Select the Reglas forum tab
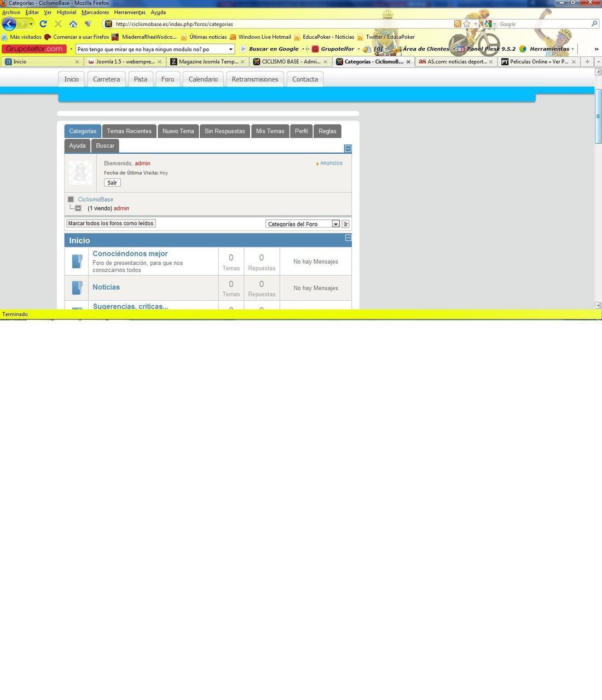This screenshot has width=602, height=700. click(x=327, y=131)
